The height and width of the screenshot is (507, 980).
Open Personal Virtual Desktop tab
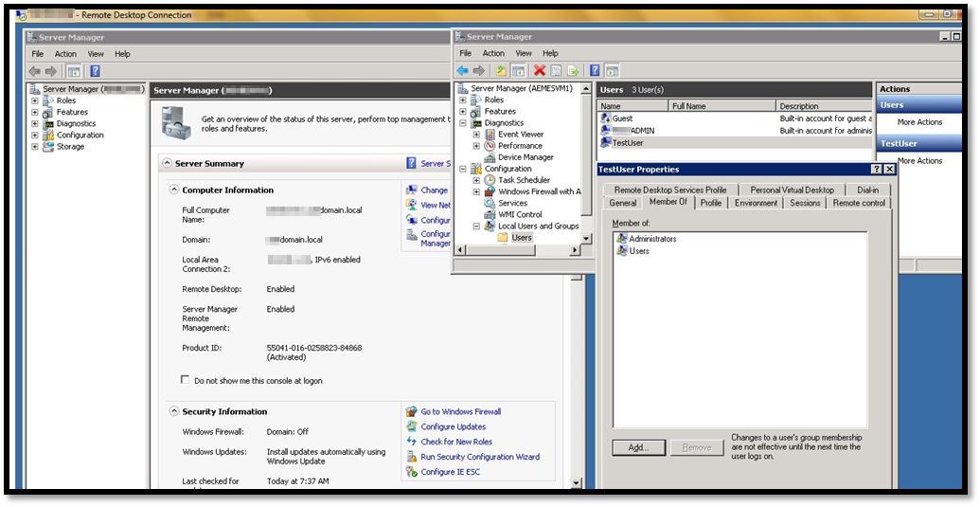pyautogui.click(x=793, y=190)
